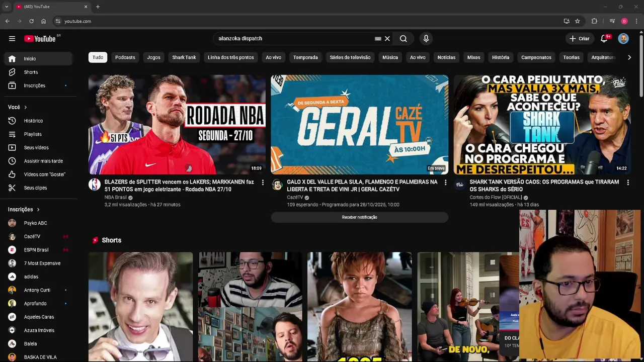Go to Início in the sidebar
This screenshot has height=362, width=644.
[38, 59]
